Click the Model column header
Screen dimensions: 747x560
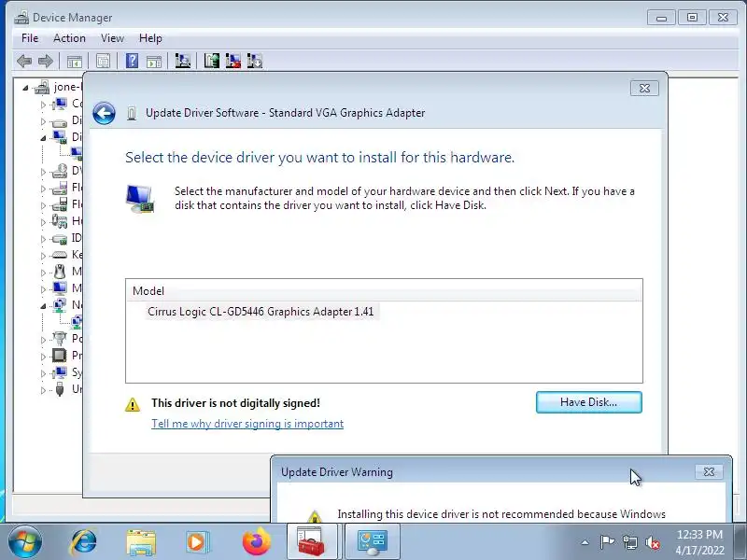[x=384, y=290]
